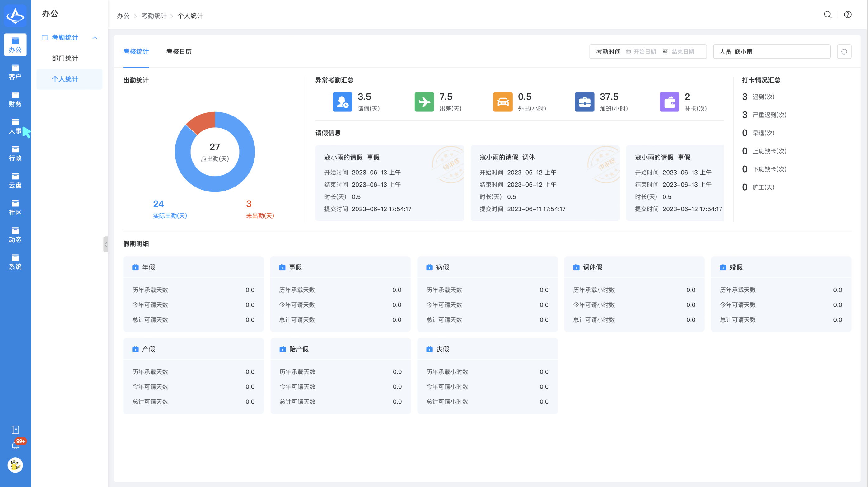Click the 加班(小时) briefcase icon

585,102
